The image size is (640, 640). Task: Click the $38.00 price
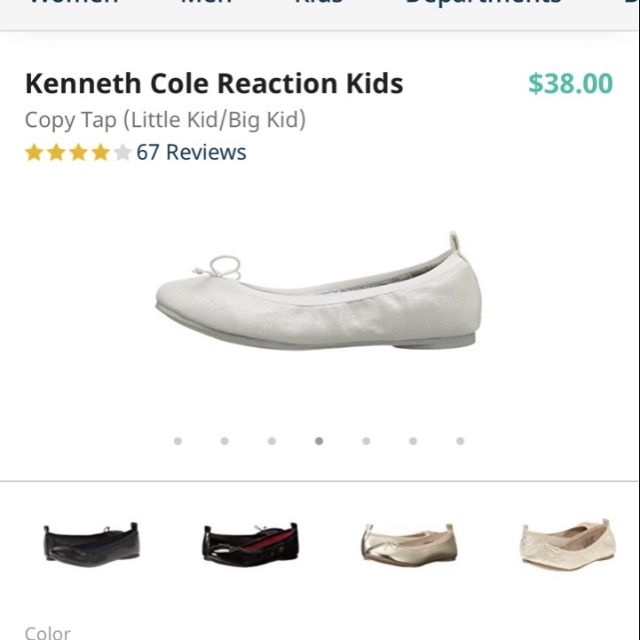(570, 84)
